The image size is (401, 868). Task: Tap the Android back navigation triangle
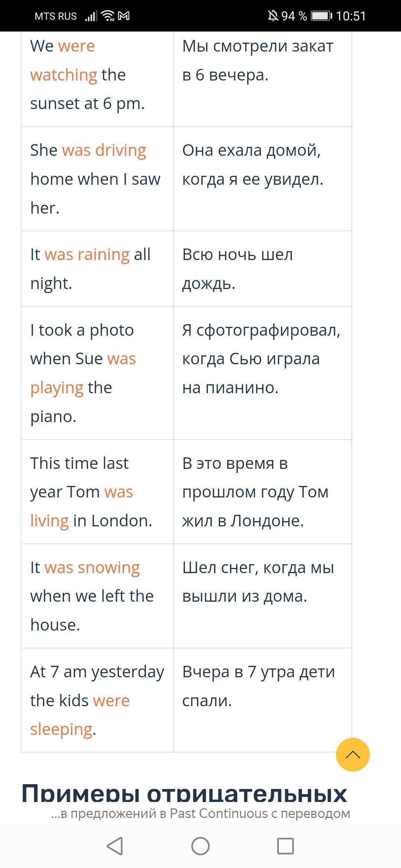tap(115, 846)
